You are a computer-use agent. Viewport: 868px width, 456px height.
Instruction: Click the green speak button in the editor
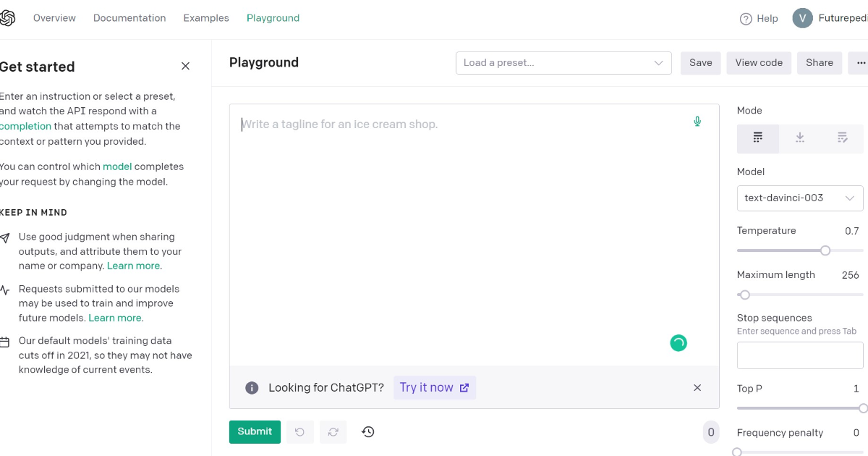[x=678, y=343]
